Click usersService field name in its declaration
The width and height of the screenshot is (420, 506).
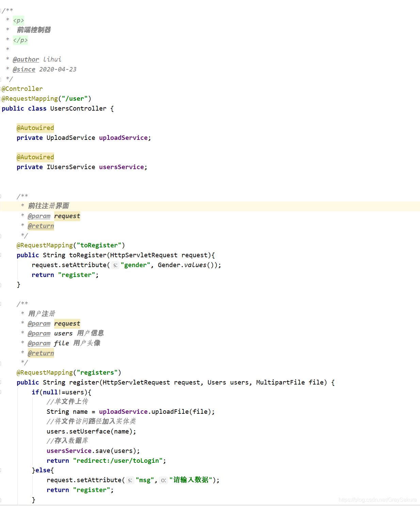coord(122,167)
